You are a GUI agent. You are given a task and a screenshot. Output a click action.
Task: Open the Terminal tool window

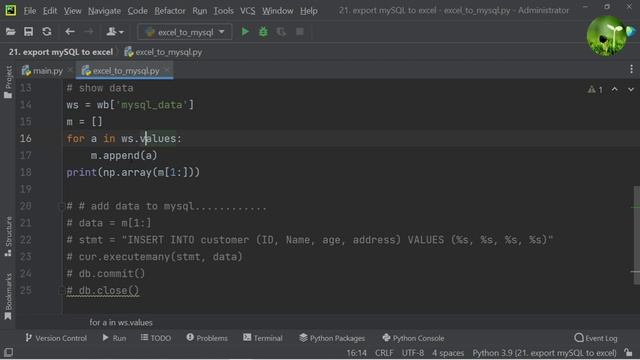tap(263, 338)
